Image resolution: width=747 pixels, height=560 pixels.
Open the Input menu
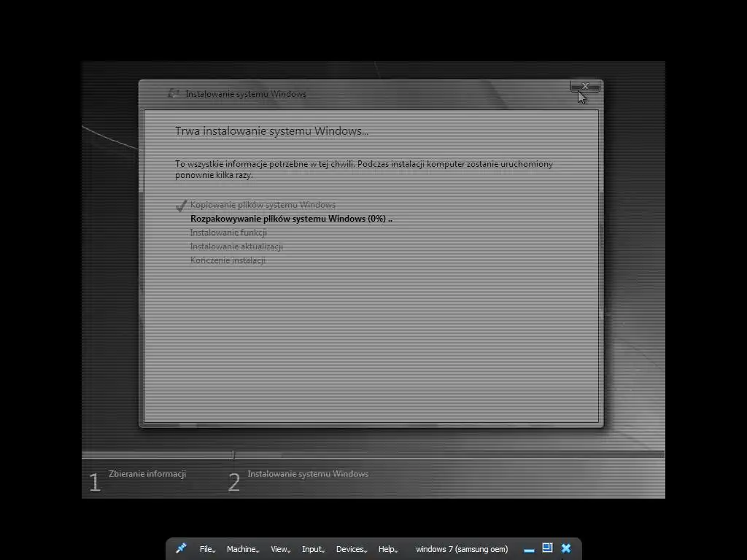(313, 549)
